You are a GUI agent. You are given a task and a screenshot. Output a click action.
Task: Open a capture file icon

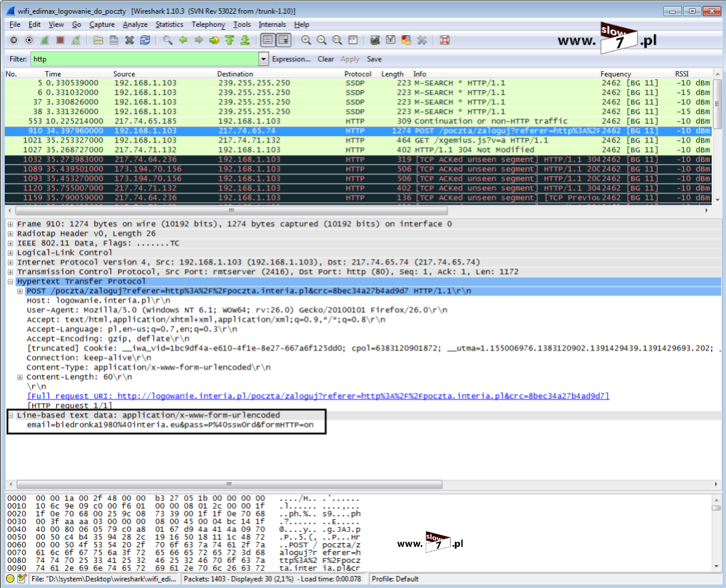[x=98, y=40]
